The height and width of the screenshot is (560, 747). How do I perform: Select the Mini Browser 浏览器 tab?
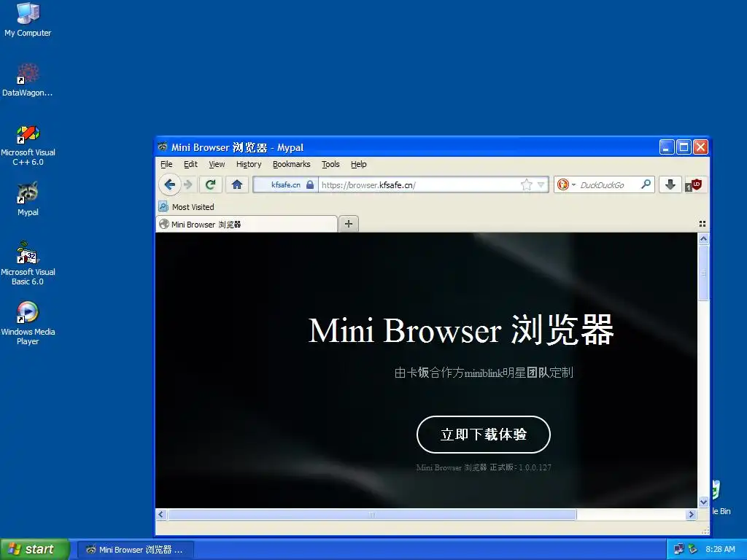(247, 225)
